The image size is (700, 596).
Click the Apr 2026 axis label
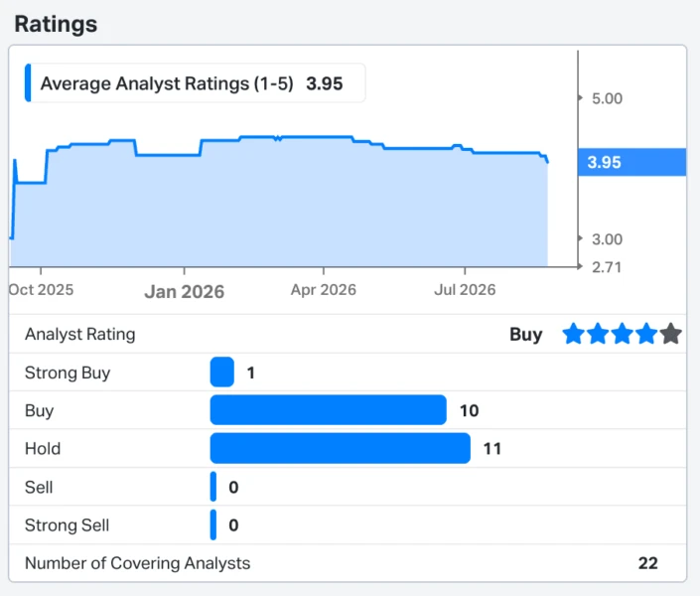click(x=324, y=290)
